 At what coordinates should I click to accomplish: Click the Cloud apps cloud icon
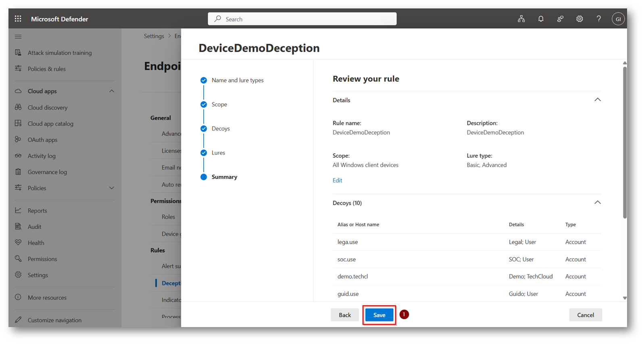(x=18, y=91)
